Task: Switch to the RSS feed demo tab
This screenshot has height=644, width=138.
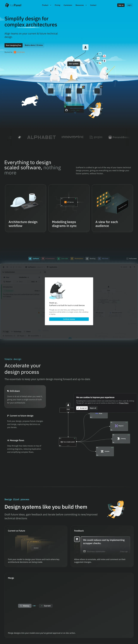Action: 103,258
